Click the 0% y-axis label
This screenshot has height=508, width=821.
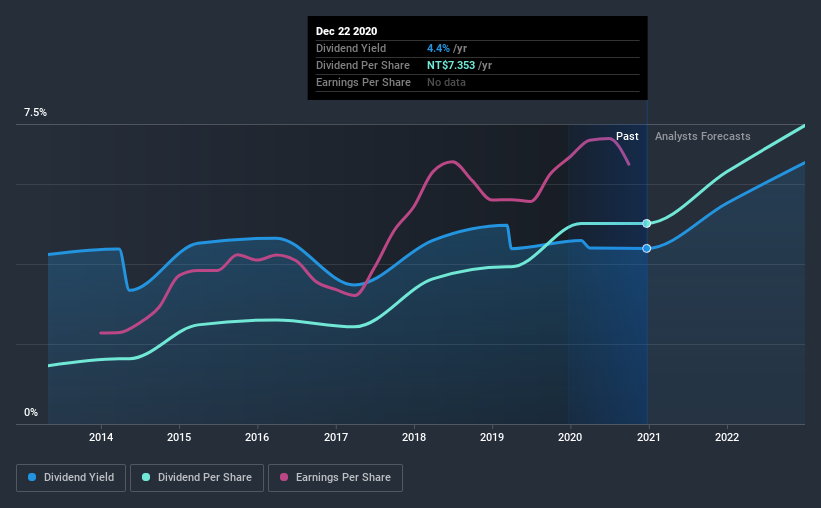(x=31, y=413)
